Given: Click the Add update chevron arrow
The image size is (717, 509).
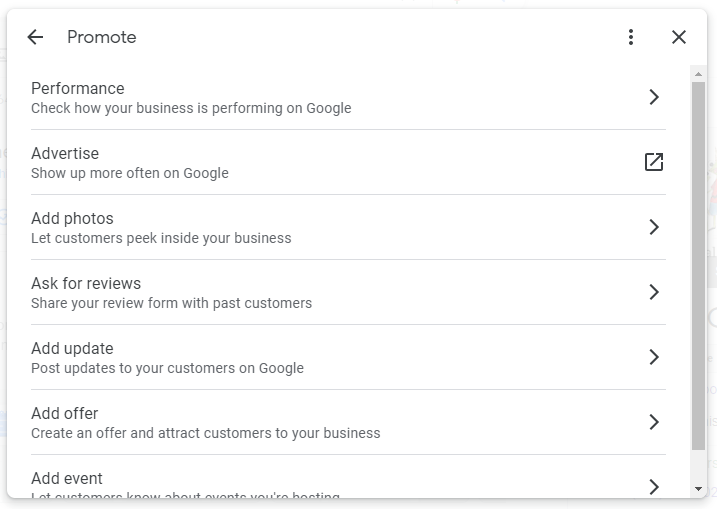Looking at the screenshot, I should coord(654,357).
